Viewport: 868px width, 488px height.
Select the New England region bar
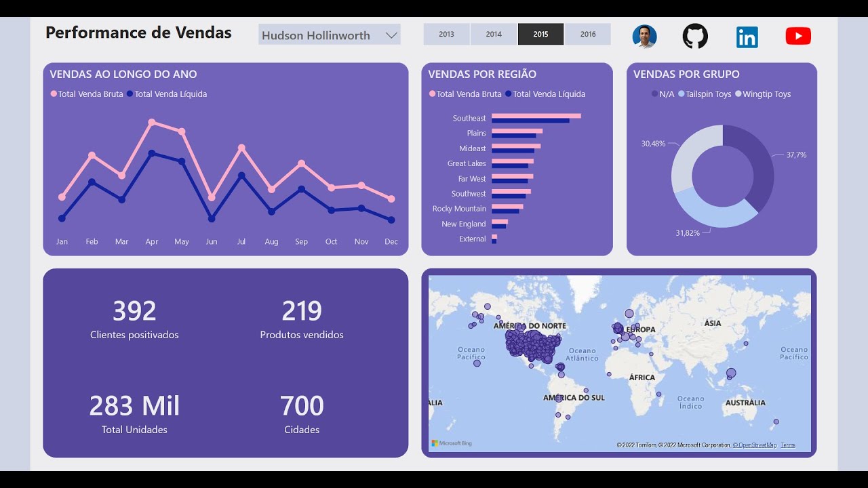pyautogui.click(x=500, y=224)
